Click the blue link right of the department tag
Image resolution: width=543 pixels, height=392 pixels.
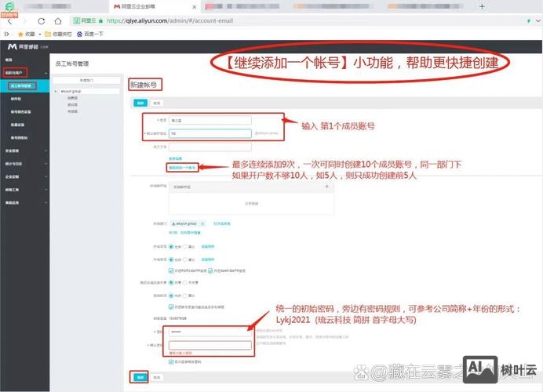(x=221, y=224)
